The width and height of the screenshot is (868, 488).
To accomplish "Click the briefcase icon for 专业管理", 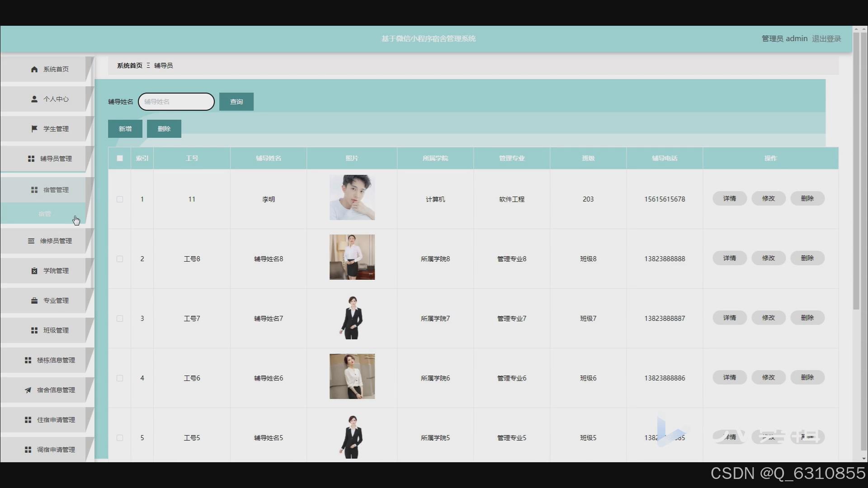I will [34, 300].
